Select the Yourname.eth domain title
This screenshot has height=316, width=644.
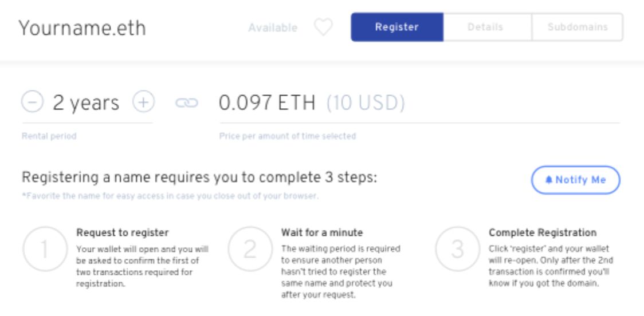[x=82, y=28]
